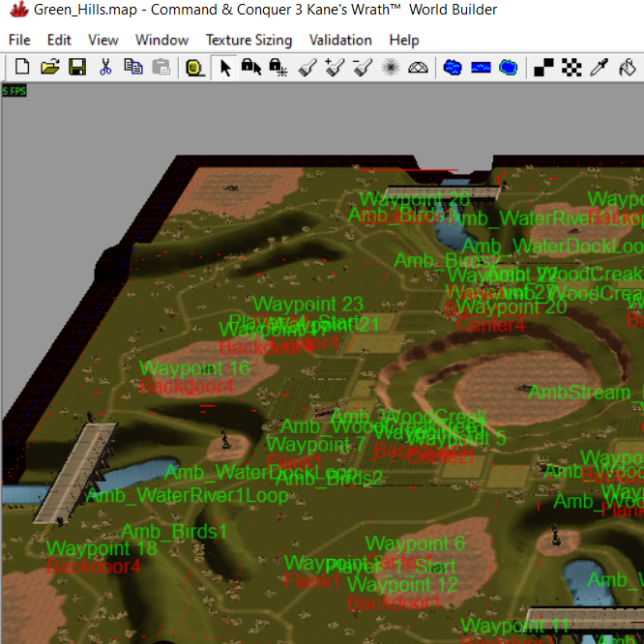Select the tape measure ruler tool
Image resolution: width=644 pixels, height=644 pixels.
click(195, 68)
